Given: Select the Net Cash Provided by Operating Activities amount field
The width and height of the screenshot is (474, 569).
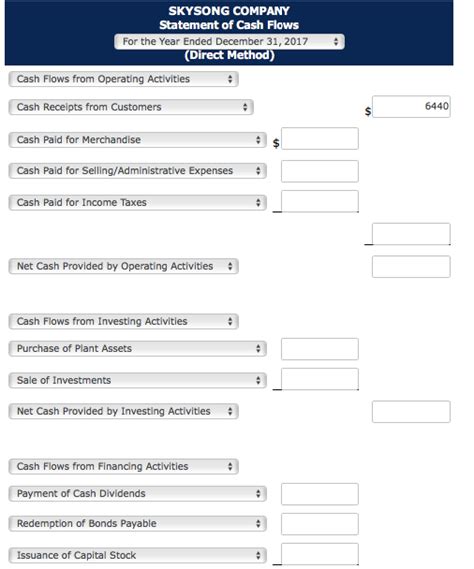Looking at the screenshot, I should pos(411,267).
